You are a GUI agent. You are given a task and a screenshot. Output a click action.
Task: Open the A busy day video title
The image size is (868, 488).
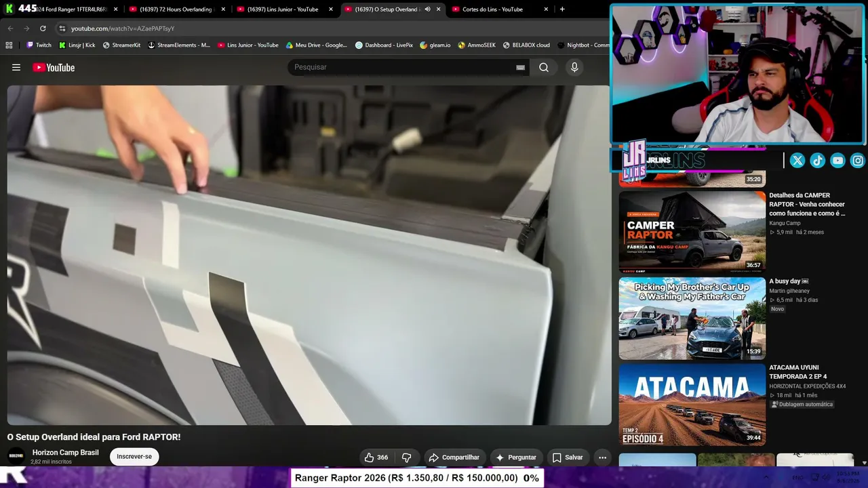pos(789,281)
